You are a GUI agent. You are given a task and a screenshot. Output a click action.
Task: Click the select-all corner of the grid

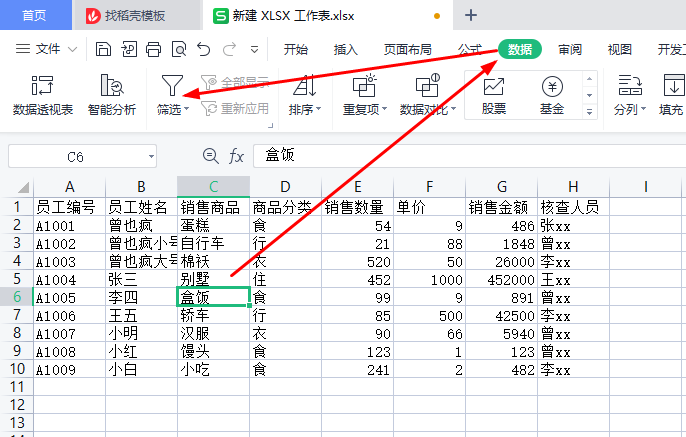point(24,187)
